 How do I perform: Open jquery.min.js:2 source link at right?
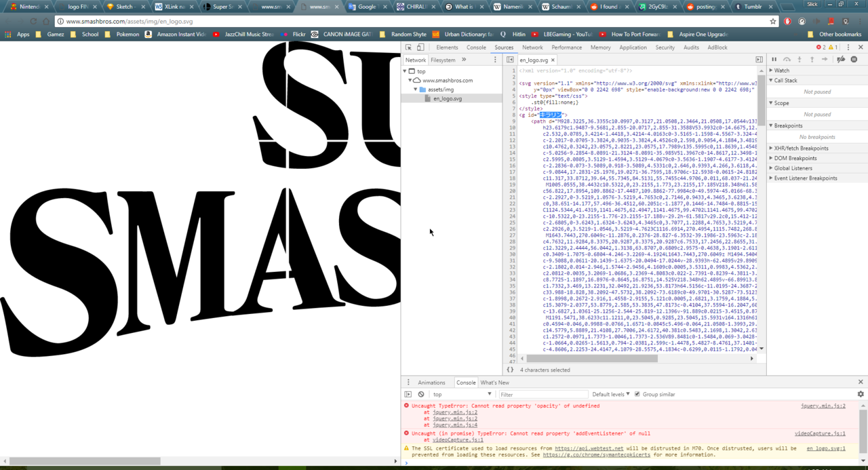pyautogui.click(x=823, y=406)
